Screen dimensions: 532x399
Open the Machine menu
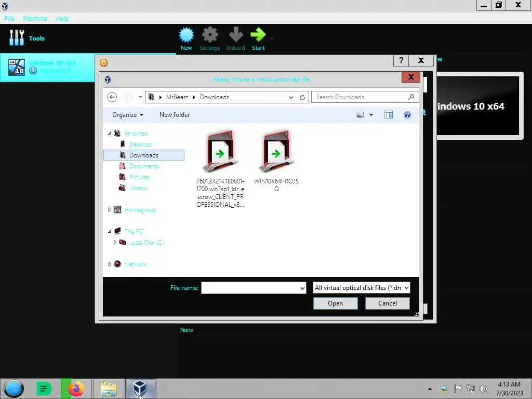click(x=35, y=18)
